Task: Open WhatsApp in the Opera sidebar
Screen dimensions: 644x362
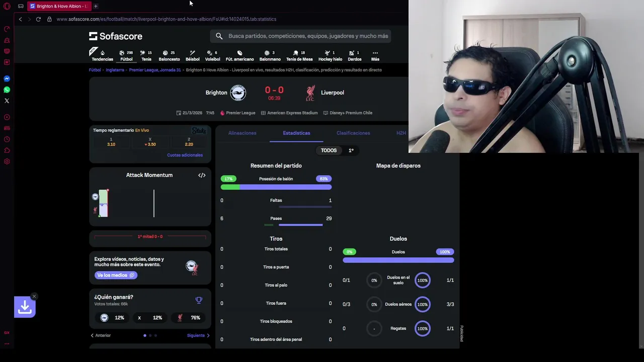Action: [7, 89]
